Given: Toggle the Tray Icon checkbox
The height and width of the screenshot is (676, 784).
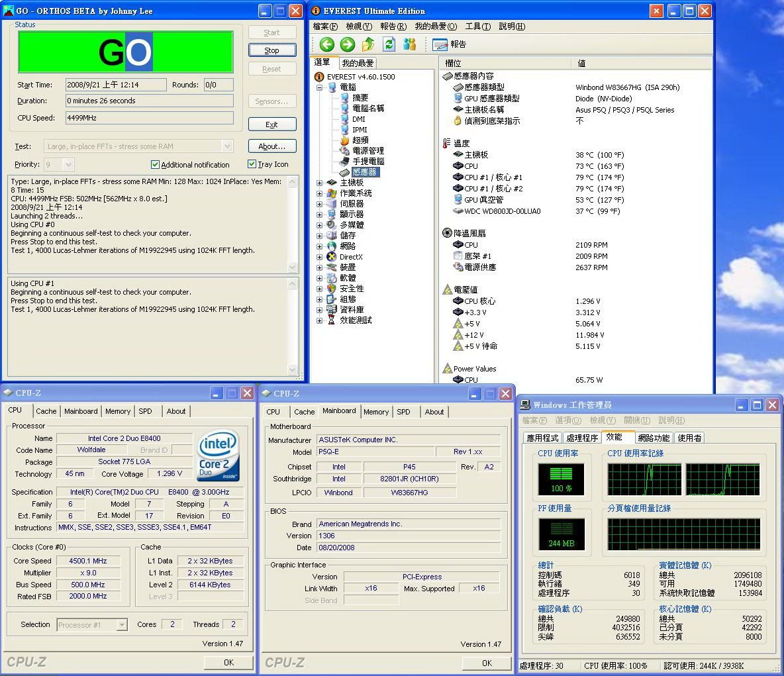Looking at the screenshot, I should point(252,164).
